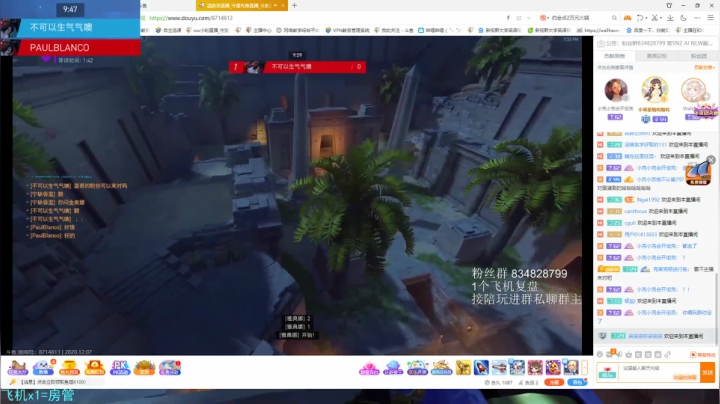Expand the undo arrow dropdown in browser toolbar
This screenshot has width=720, height=404.
pos(646,18)
